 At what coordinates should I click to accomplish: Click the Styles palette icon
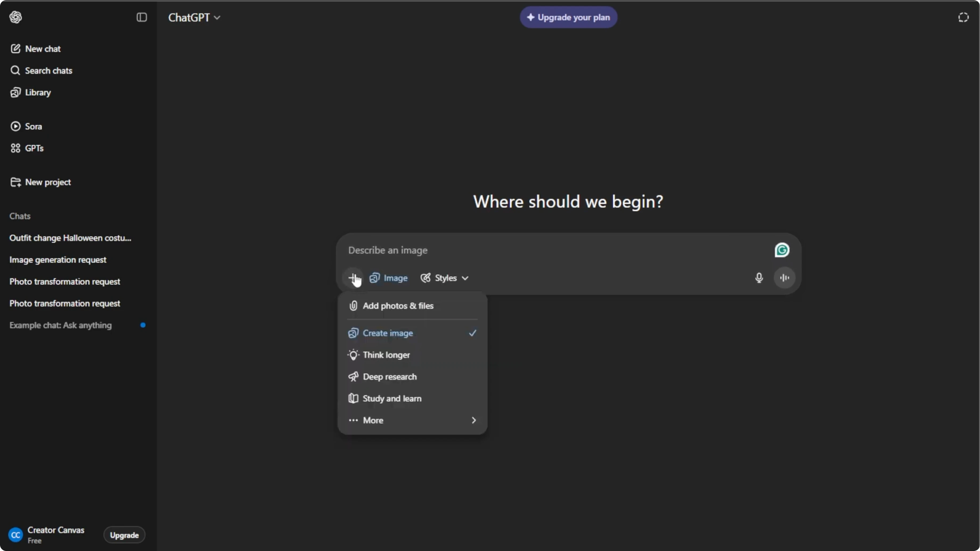click(x=426, y=278)
